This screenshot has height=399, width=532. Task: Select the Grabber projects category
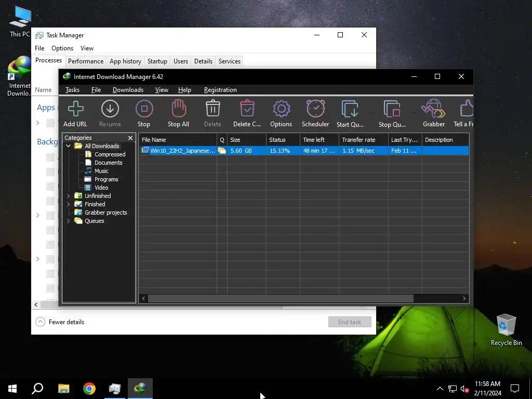coord(105,212)
